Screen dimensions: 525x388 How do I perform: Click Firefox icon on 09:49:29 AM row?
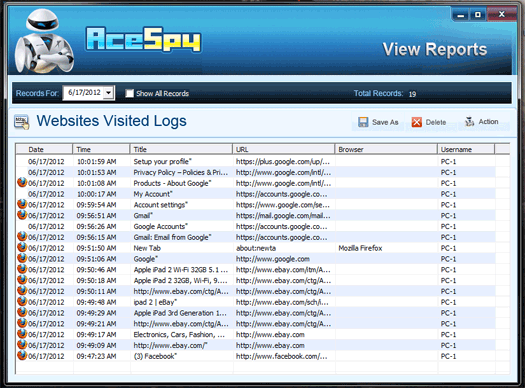pos(22,312)
